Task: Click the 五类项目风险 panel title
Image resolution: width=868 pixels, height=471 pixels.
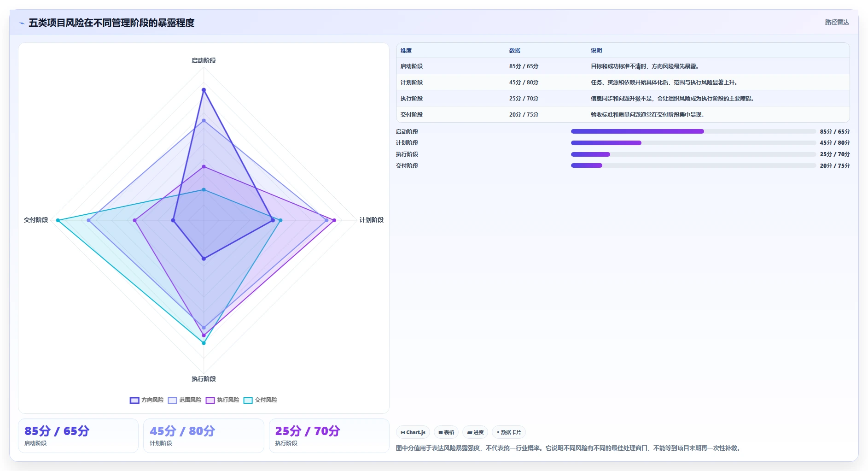Action: click(x=111, y=23)
